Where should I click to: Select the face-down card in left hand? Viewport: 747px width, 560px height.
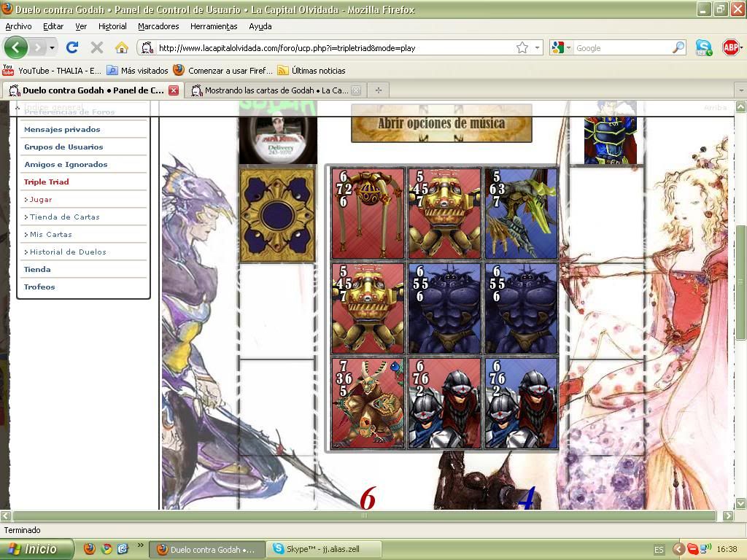277,215
